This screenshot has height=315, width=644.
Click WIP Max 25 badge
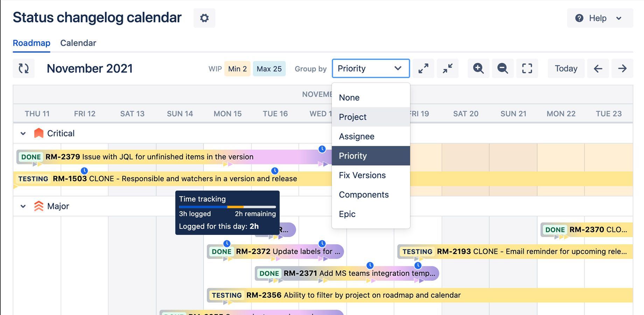click(269, 69)
